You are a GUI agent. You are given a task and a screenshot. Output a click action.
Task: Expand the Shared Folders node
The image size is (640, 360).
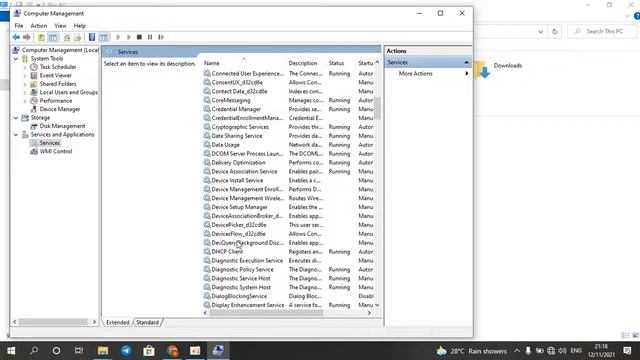[x=25, y=84]
